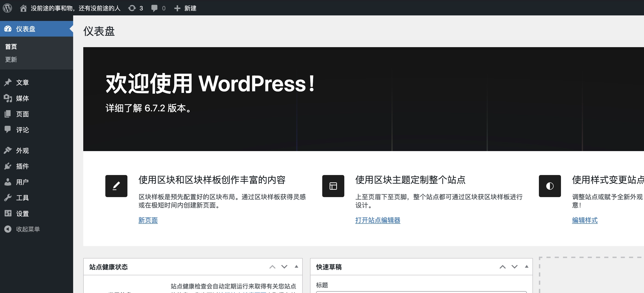Screen dimensions: 644x293
Task: Toggle the 站点健康状态 panel triangle
Action: 296,267
